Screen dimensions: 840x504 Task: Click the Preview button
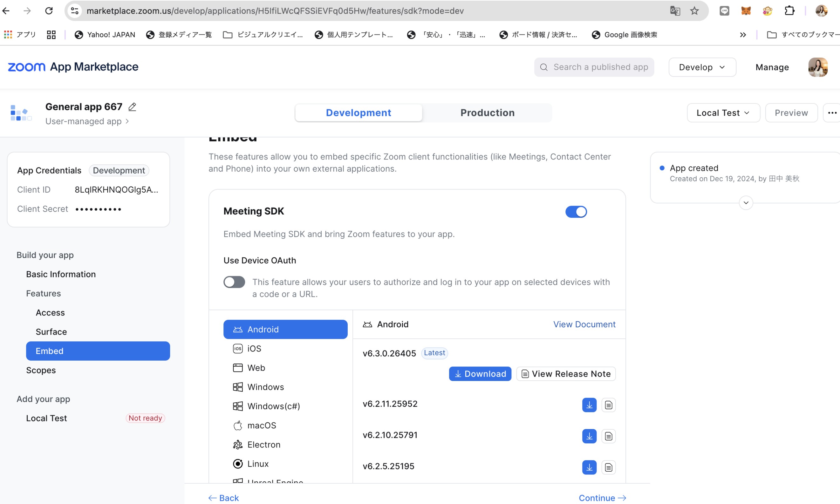click(791, 113)
